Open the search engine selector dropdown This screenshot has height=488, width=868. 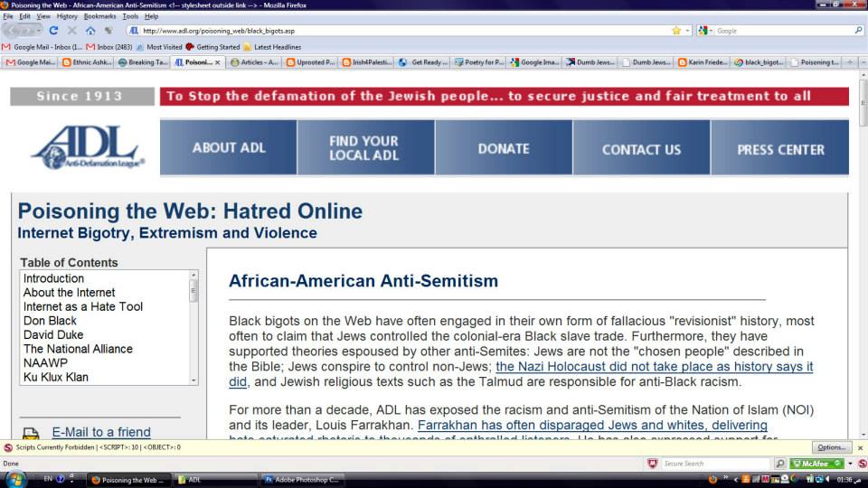tap(706, 30)
